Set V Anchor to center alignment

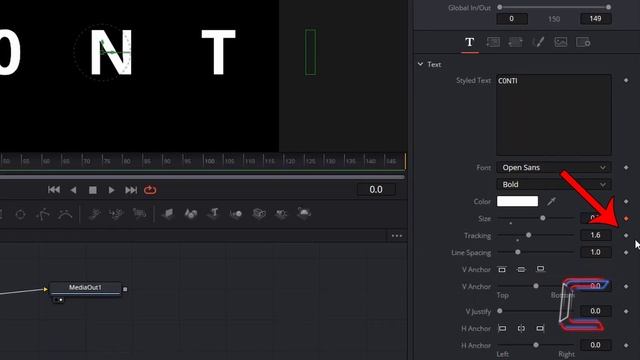[x=521, y=269]
